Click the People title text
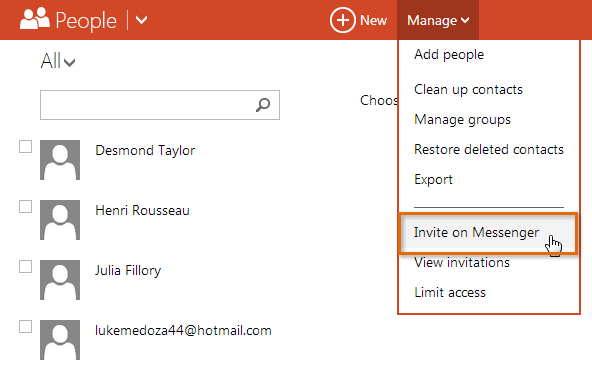This screenshot has height=380, width=592. coord(86,21)
